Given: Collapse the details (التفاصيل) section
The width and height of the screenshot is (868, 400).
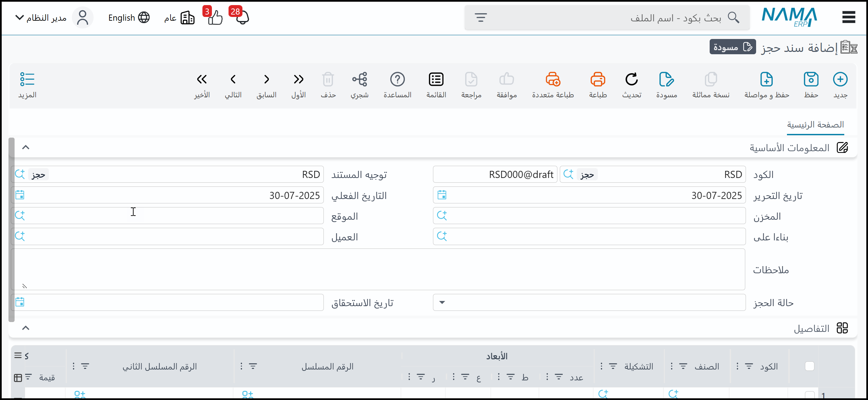Looking at the screenshot, I should (x=26, y=328).
